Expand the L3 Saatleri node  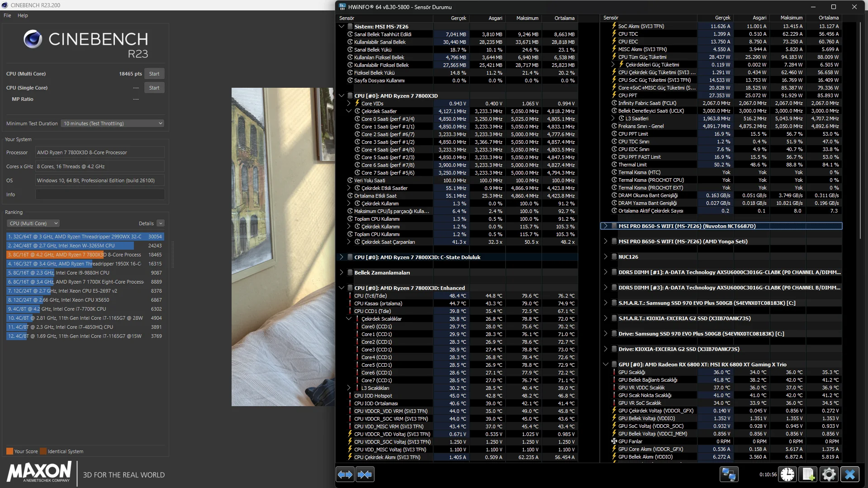tap(613, 118)
